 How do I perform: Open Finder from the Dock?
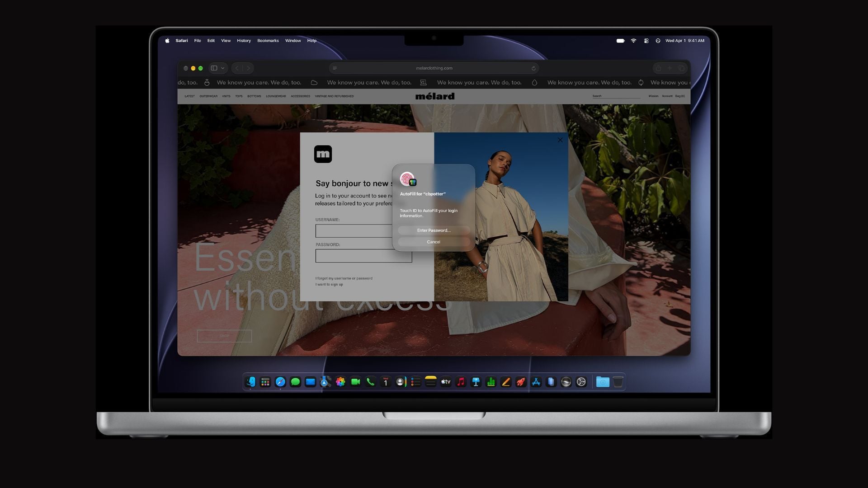coord(250,382)
